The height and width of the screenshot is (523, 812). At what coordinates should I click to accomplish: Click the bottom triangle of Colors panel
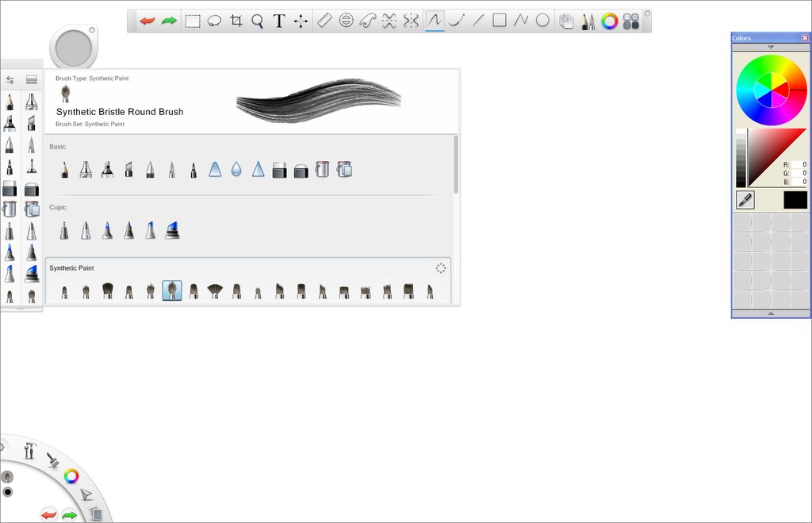pos(771,313)
